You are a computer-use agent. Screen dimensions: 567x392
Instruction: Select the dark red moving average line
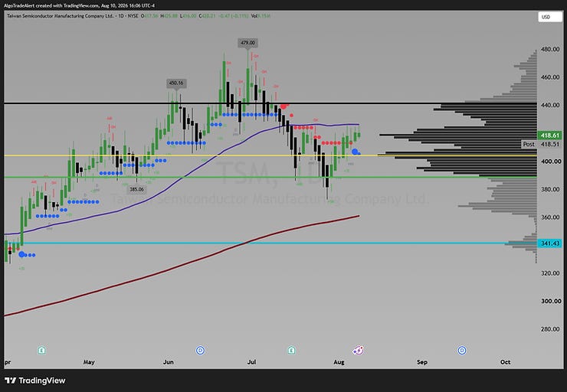click(181, 266)
